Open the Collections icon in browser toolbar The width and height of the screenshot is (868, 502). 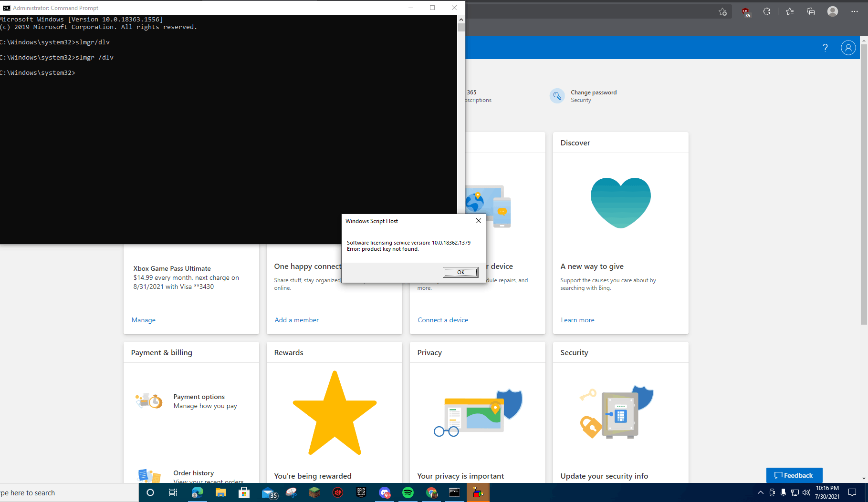click(x=811, y=11)
